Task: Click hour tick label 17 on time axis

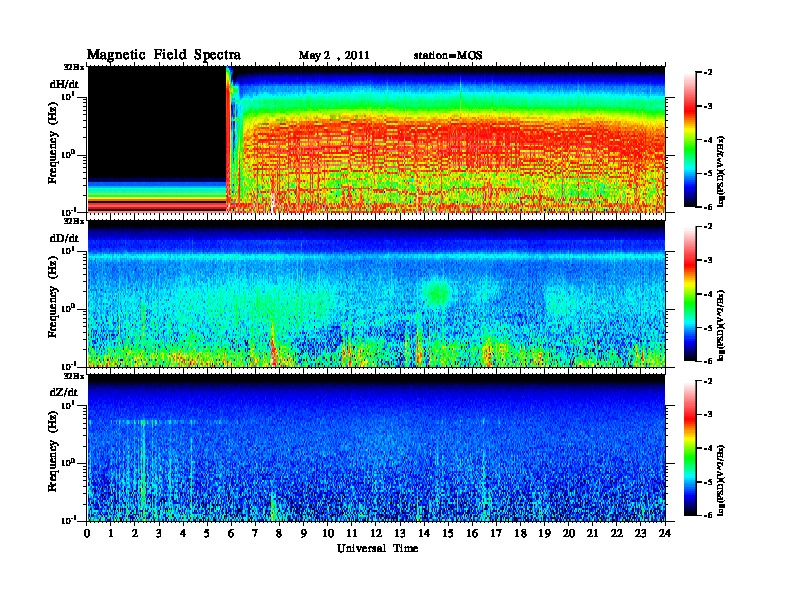Action: (x=496, y=534)
